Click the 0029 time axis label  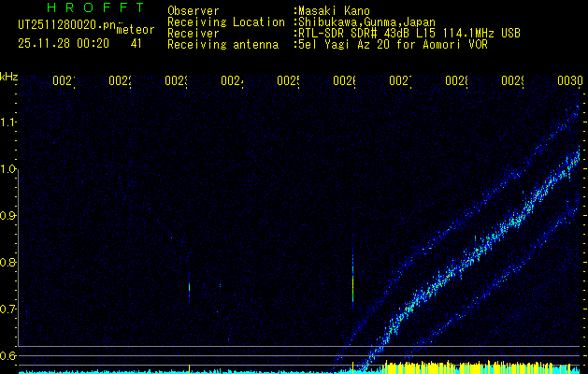pyautogui.click(x=512, y=80)
